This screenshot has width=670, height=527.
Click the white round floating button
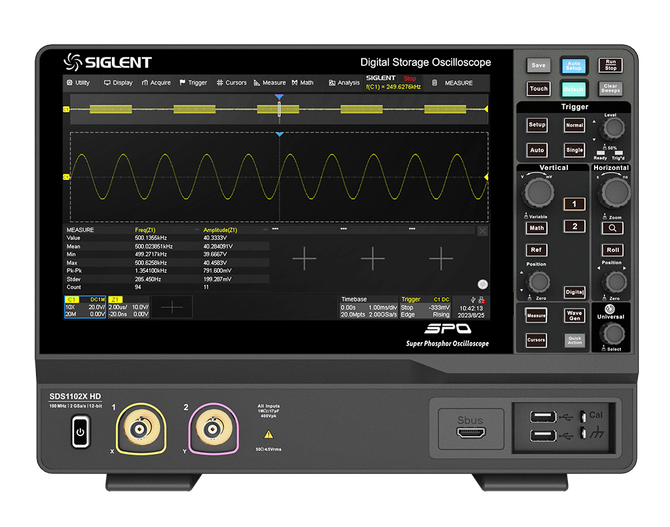[482, 284]
